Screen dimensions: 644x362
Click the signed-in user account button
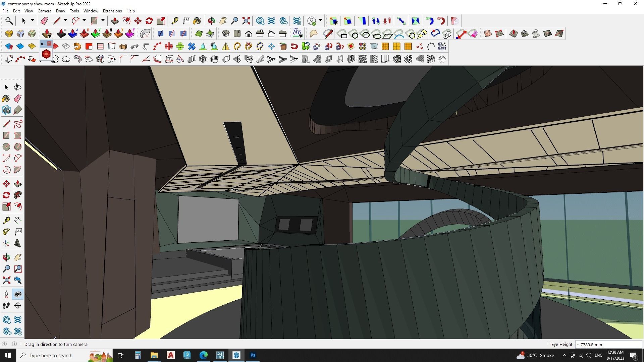[312, 21]
